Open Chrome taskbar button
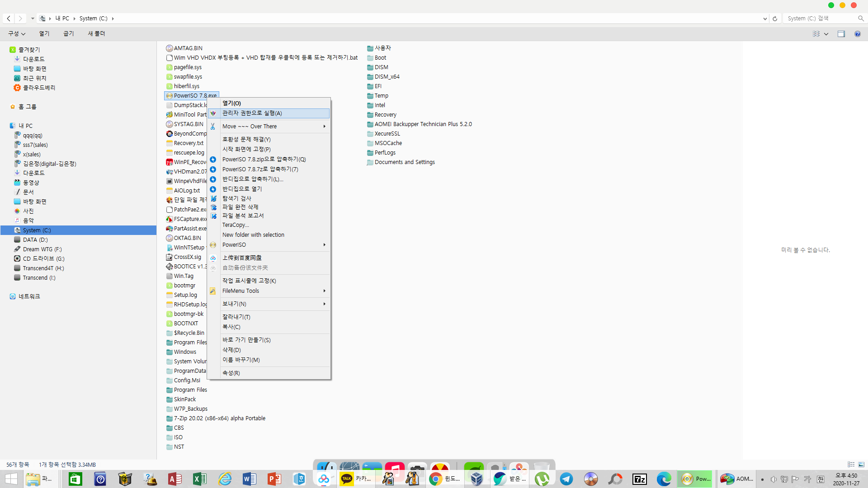This screenshot has height=488, width=868. pos(444,479)
